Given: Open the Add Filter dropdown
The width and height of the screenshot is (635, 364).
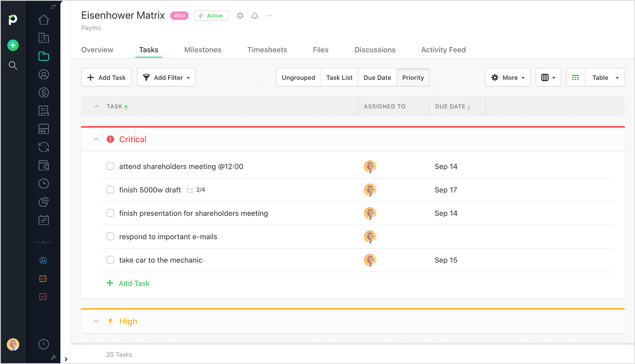Looking at the screenshot, I should [166, 77].
